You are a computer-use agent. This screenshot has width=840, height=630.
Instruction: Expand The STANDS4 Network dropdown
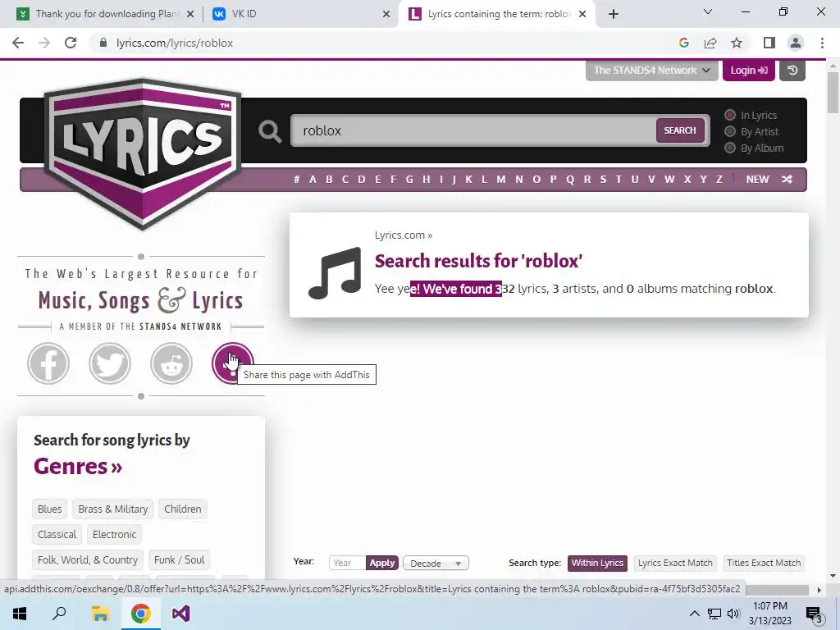pos(651,71)
